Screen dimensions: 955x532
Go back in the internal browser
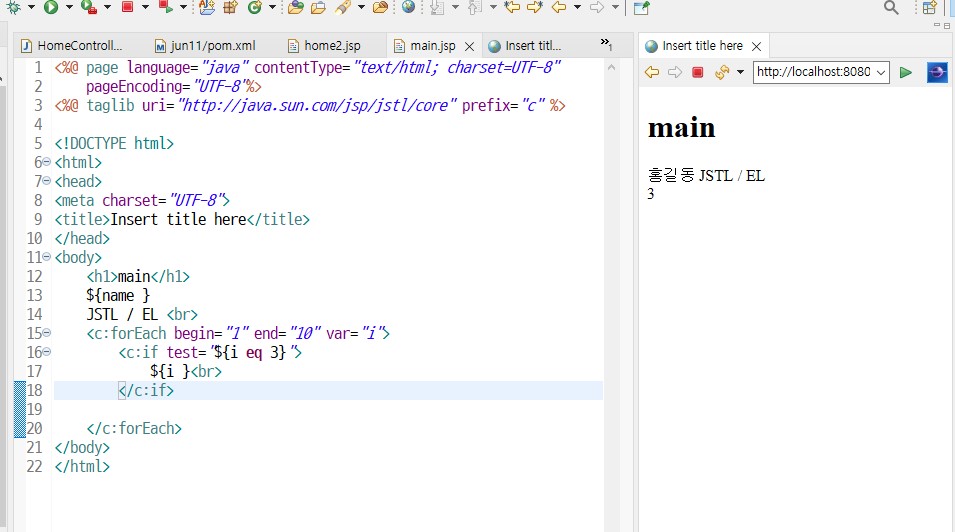point(652,73)
